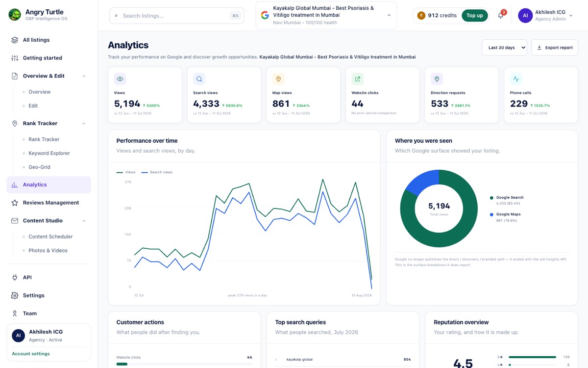The width and height of the screenshot is (588, 368).
Task: Click the 'kayakalp global' search query row
Action: tap(343, 360)
